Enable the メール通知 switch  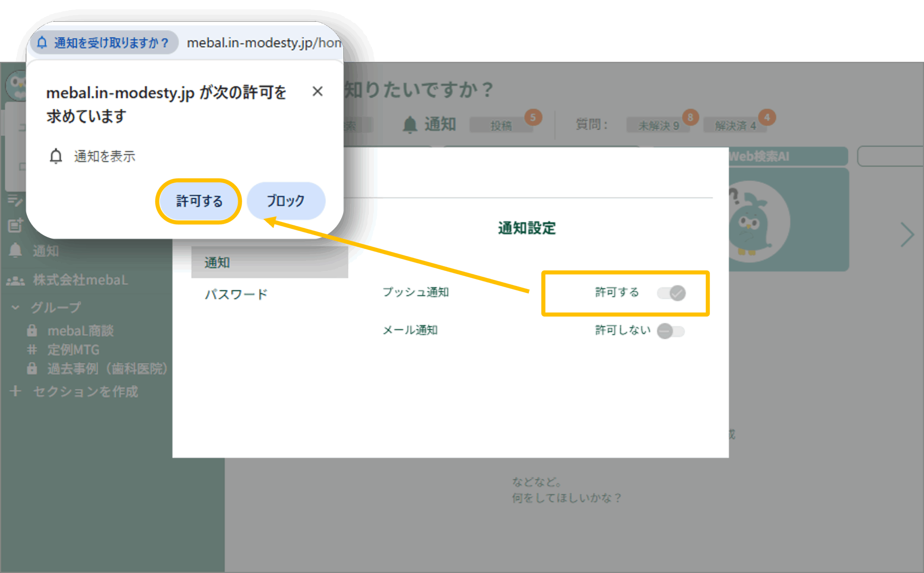(x=671, y=331)
